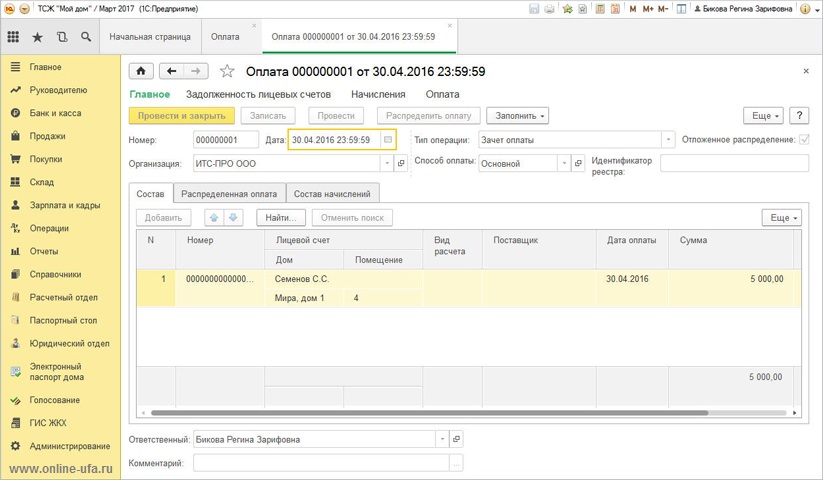The width and height of the screenshot is (823, 480).
Task: Open Состав начислений tab
Action: pos(332,194)
